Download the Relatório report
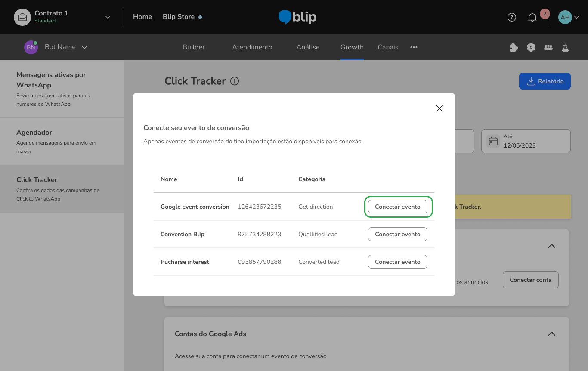Image resolution: width=588 pixels, height=371 pixels. (x=545, y=81)
